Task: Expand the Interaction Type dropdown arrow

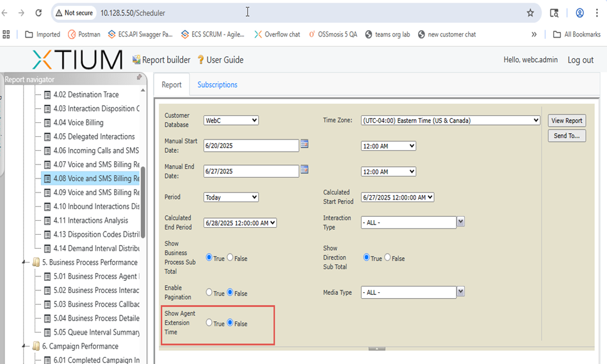Action: [460, 222]
